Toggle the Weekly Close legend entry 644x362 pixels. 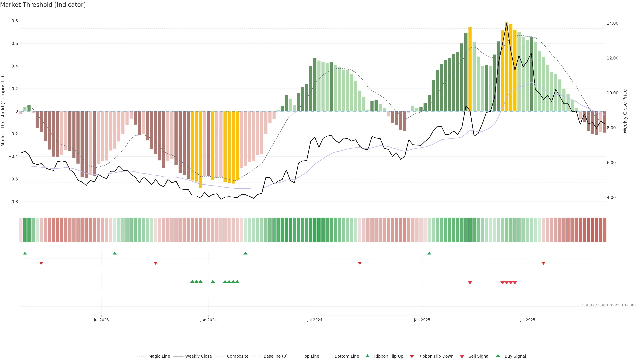pos(198,356)
